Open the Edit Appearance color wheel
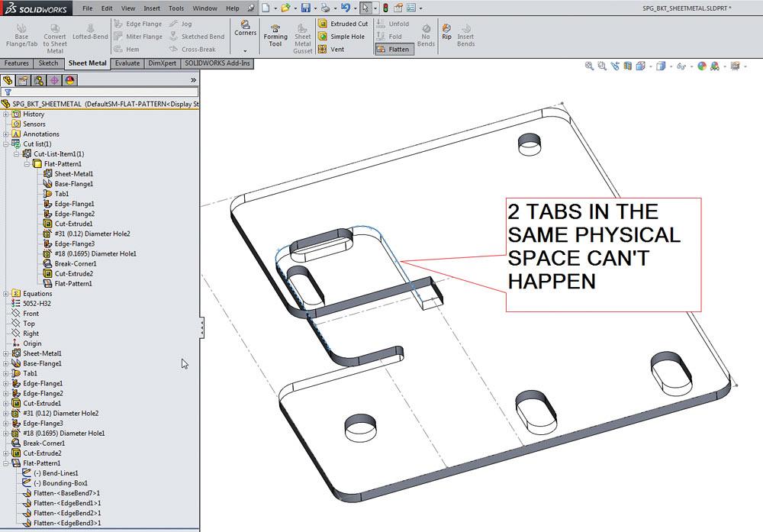Screen dimensions: 763x532 pyautogui.click(x=701, y=66)
